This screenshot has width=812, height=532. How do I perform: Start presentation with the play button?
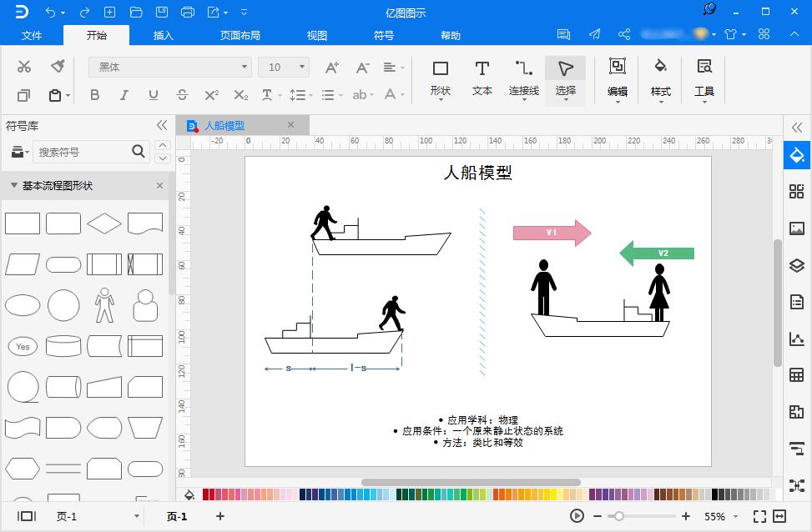[x=576, y=517]
